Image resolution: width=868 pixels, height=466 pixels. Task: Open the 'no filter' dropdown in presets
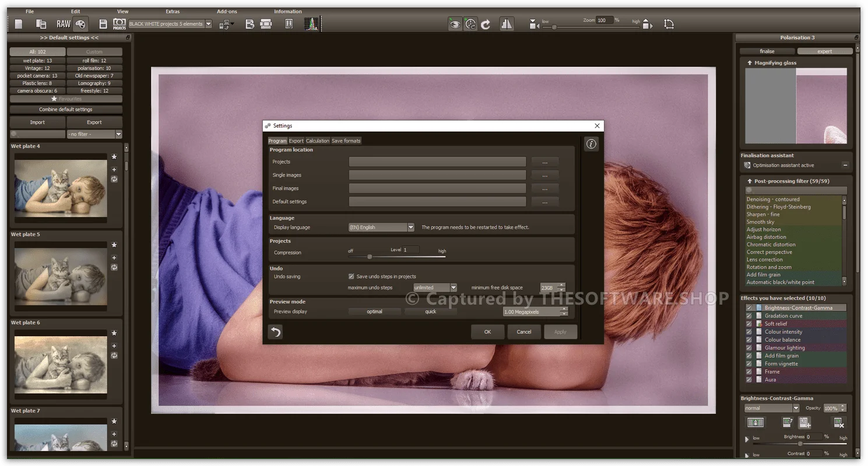94,135
